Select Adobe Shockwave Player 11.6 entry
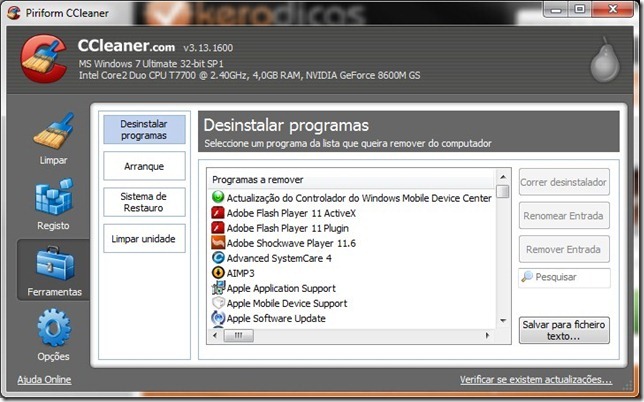This screenshot has height=402, width=644. 284,243
